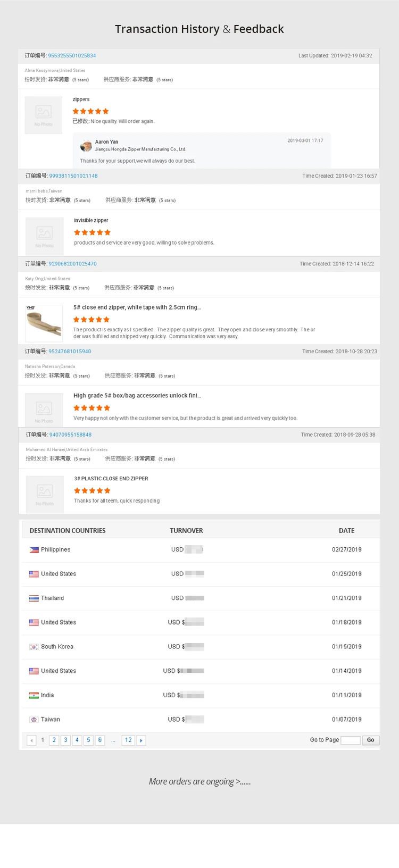Click the next page arrow in pagination
The width and height of the screenshot is (399, 868).
point(141,740)
